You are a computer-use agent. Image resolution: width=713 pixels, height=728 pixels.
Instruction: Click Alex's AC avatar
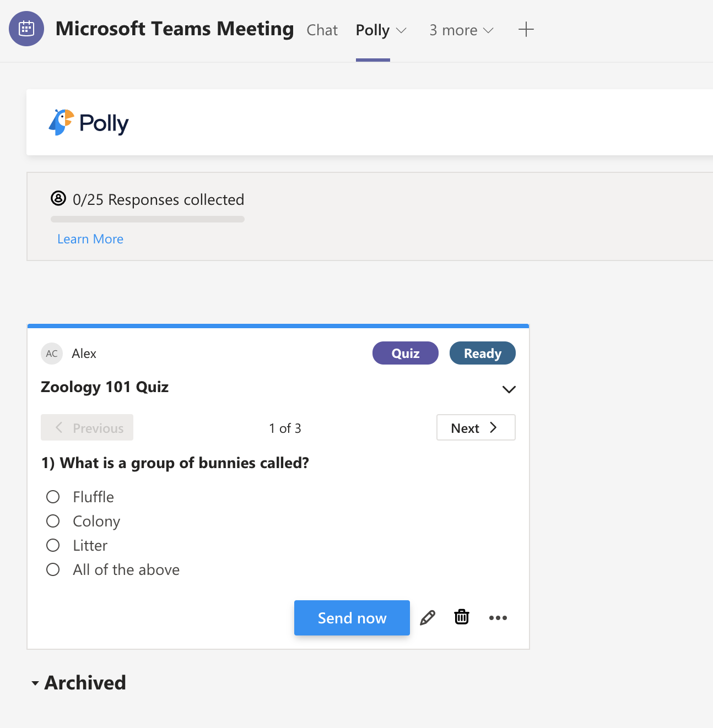pos(52,354)
